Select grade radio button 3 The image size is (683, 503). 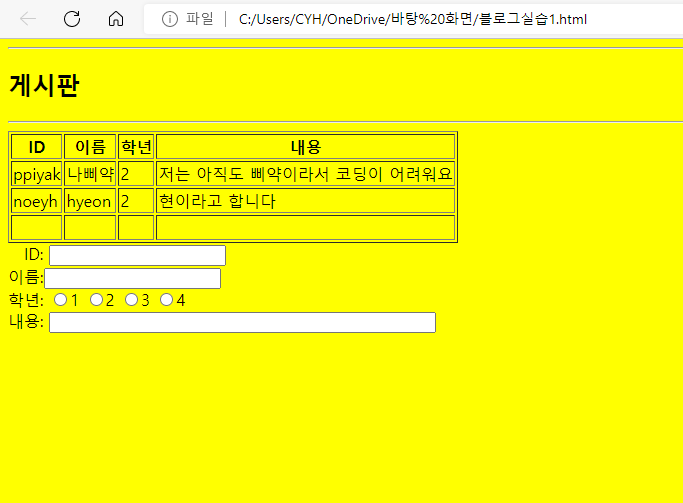click(x=131, y=300)
